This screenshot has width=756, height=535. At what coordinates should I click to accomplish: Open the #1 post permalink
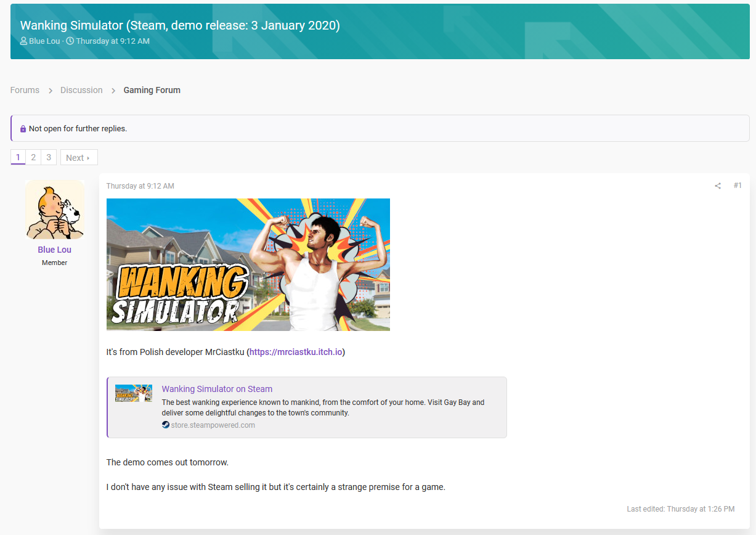click(x=738, y=186)
